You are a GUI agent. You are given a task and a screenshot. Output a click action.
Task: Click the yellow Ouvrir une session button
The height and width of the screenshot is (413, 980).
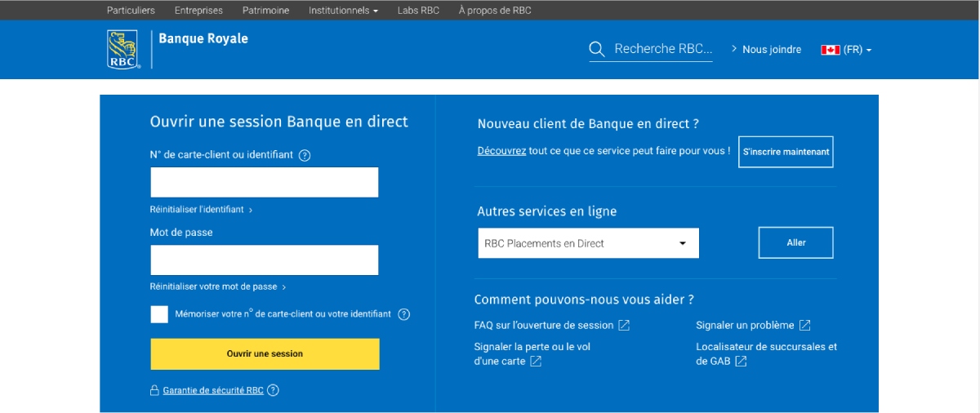[265, 354]
